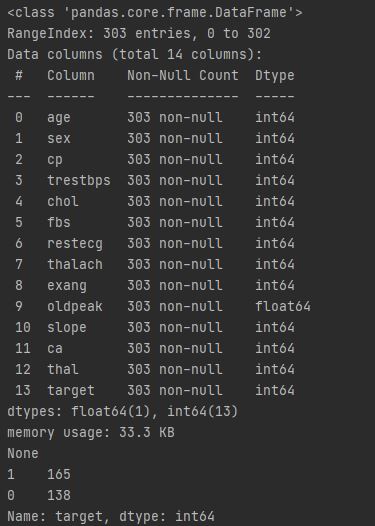375x526 pixels.
Task: Click the trestbps column name
Action: click(x=79, y=181)
